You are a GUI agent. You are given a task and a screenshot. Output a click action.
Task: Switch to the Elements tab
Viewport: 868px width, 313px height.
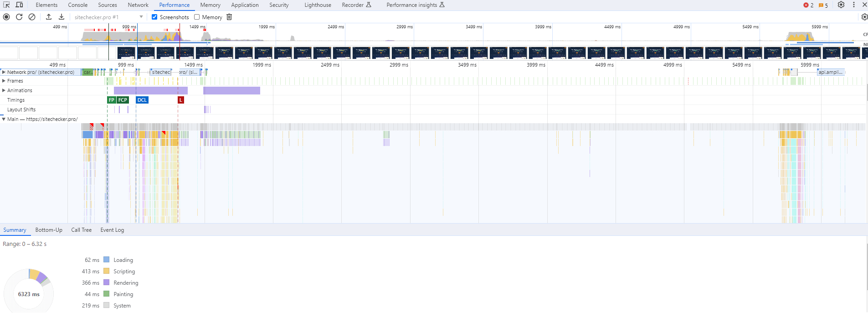click(46, 5)
